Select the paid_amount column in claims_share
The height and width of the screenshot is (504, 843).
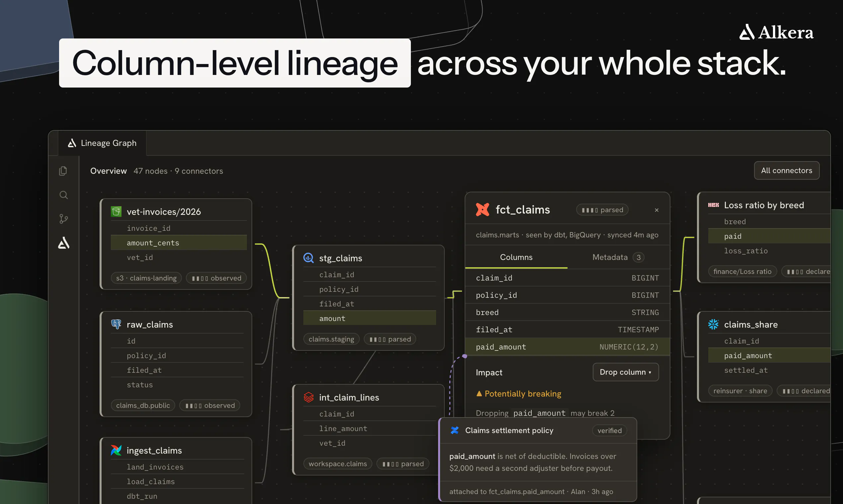pyautogui.click(x=769, y=355)
